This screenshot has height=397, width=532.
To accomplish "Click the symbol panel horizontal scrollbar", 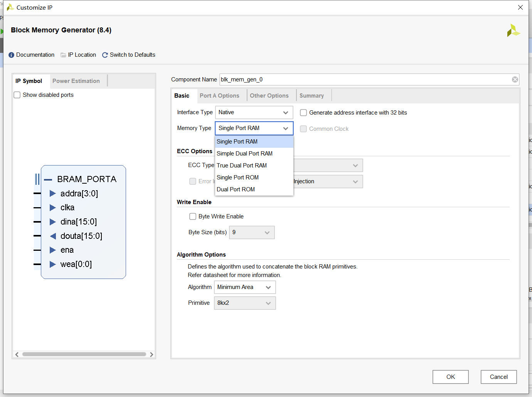I will click(84, 354).
